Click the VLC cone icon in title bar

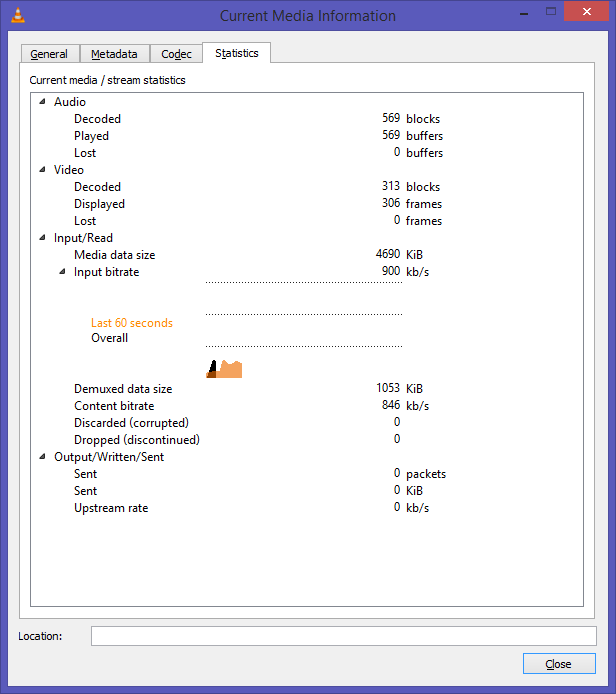tap(18, 15)
